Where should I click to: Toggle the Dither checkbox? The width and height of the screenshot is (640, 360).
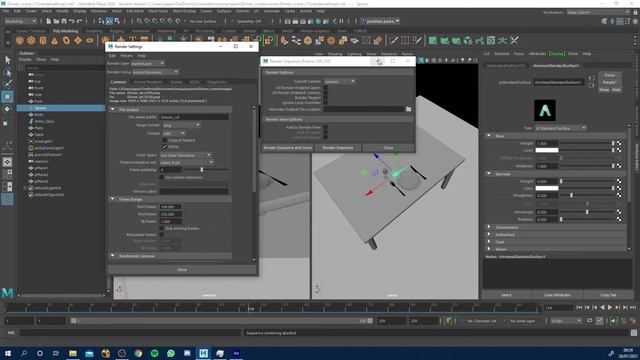click(164, 147)
